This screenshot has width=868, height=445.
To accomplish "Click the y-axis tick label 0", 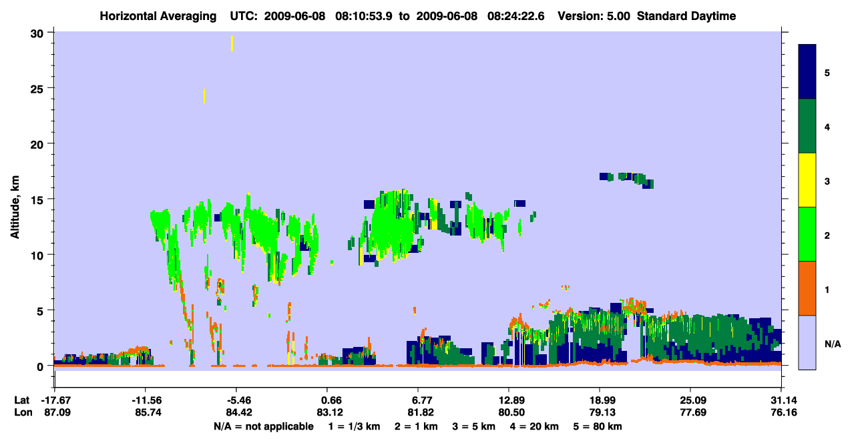I will (x=41, y=366).
